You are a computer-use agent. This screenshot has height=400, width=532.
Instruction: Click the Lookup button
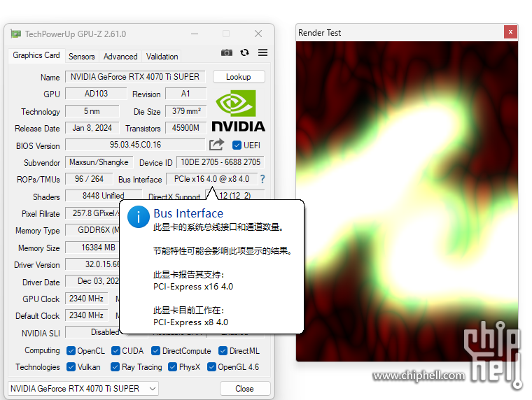pos(239,77)
